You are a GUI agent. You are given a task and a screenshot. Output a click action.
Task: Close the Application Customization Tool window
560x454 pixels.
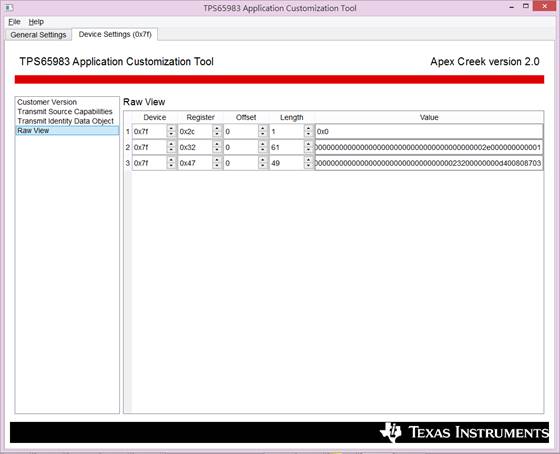point(544,6)
